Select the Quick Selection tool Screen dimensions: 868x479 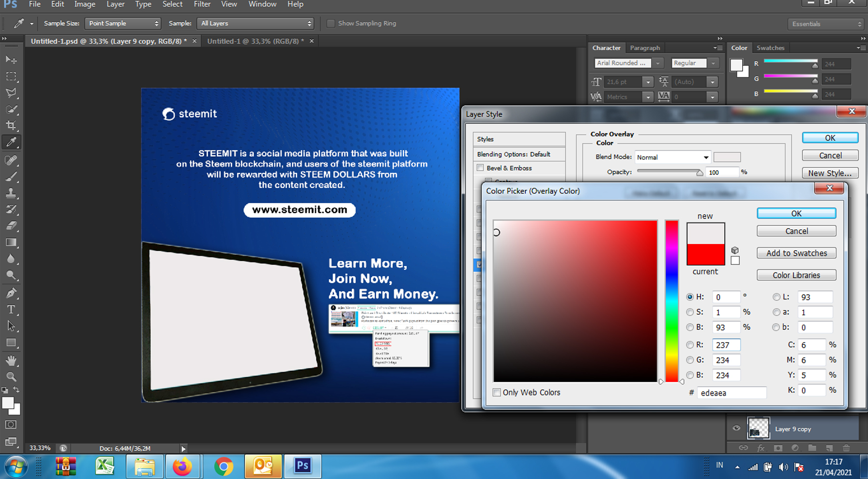[11, 109]
